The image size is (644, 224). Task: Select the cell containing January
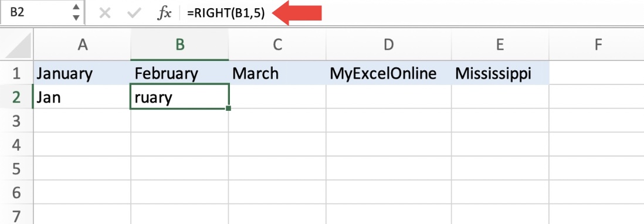82,73
